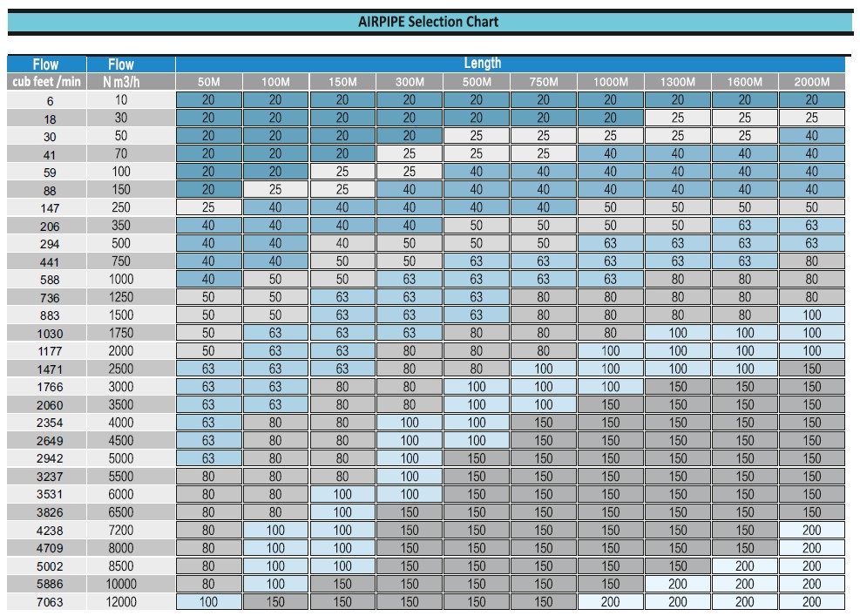Click the 1471 cub feet/min flow value

50,369
